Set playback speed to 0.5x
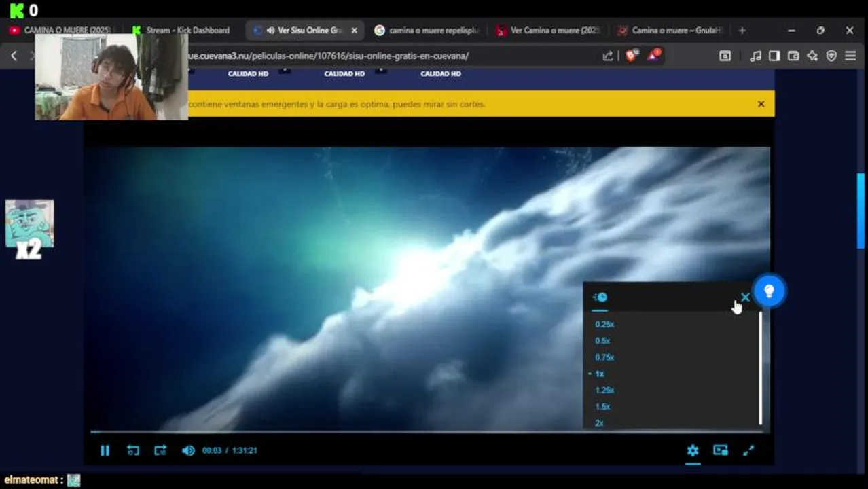868x489 pixels. point(602,341)
